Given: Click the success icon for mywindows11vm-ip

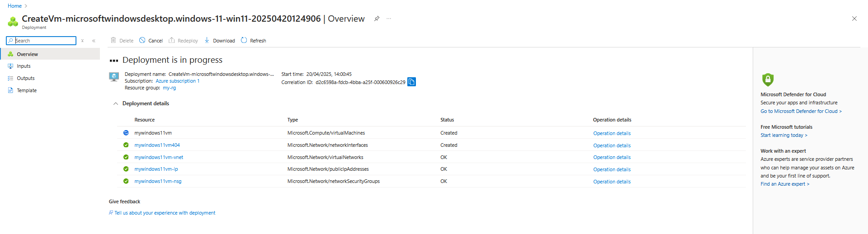Looking at the screenshot, I should [126, 169].
